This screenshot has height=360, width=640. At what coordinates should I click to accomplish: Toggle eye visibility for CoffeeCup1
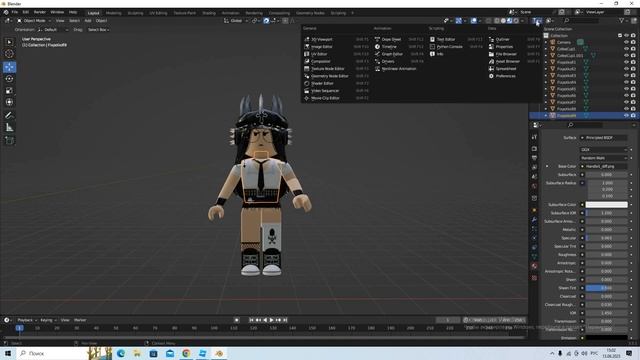(626, 49)
